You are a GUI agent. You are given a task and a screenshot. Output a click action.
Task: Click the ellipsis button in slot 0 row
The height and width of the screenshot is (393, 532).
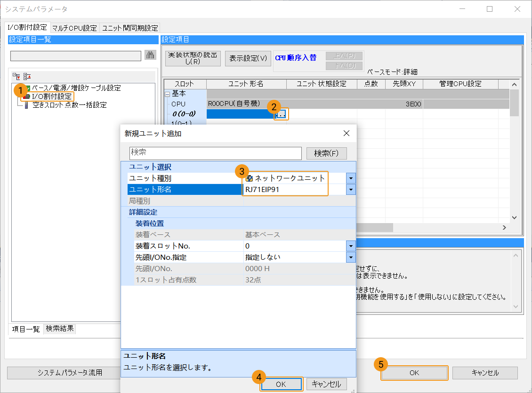[282, 114]
